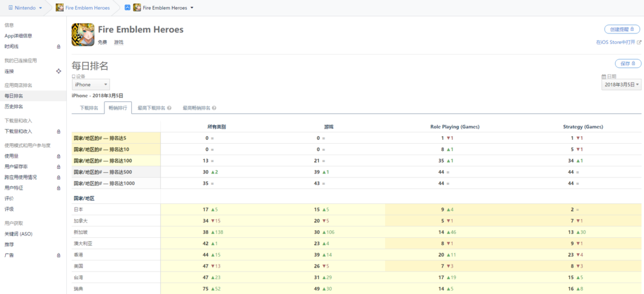
Task: Click the 瑞典 country row label
Action: (x=78, y=289)
